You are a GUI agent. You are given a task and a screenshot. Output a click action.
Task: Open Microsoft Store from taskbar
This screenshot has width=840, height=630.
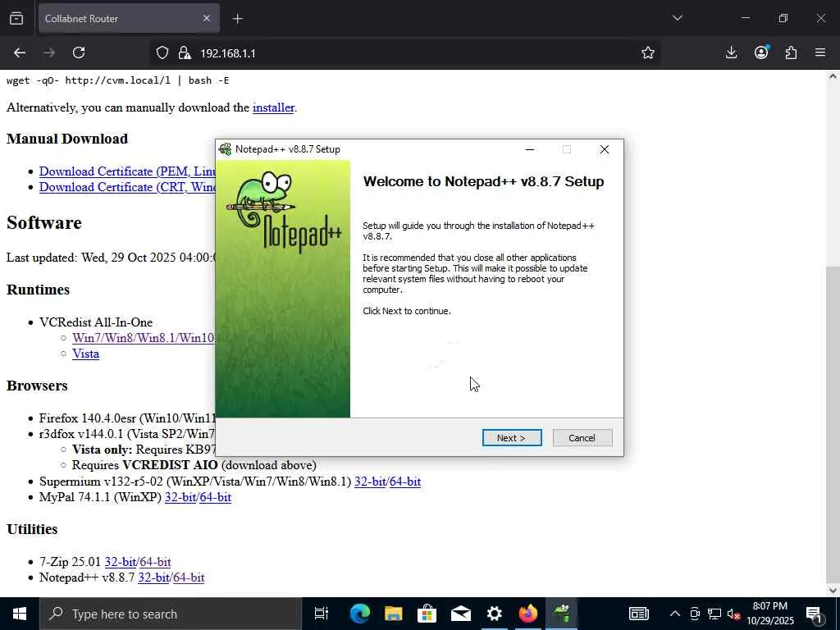coord(427,614)
